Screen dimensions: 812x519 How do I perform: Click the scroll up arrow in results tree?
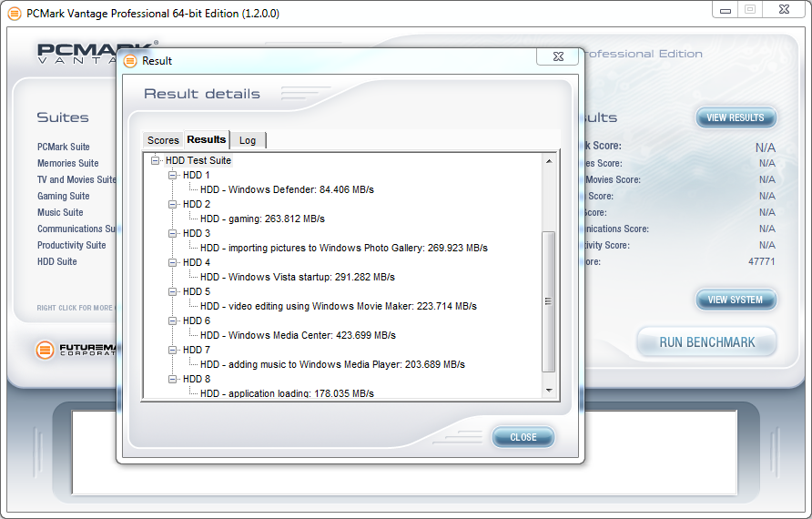(x=549, y=161)
